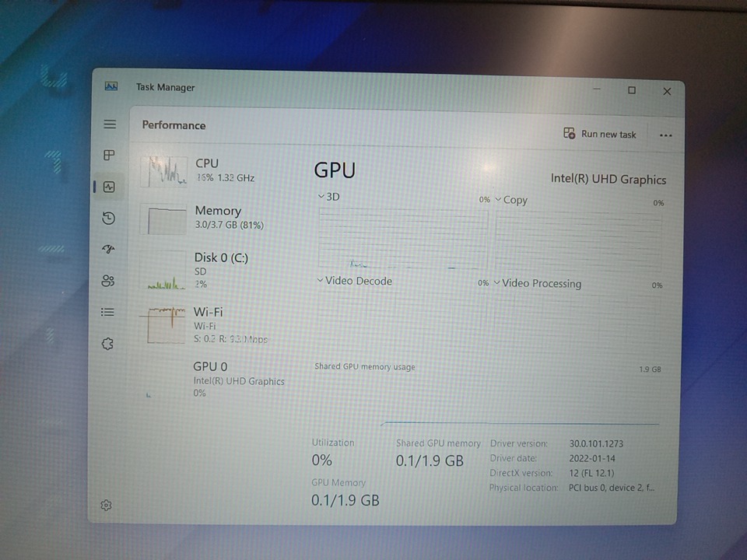747x560 pixels.
Task: Open the Startup apps icon
Action: 109,250
